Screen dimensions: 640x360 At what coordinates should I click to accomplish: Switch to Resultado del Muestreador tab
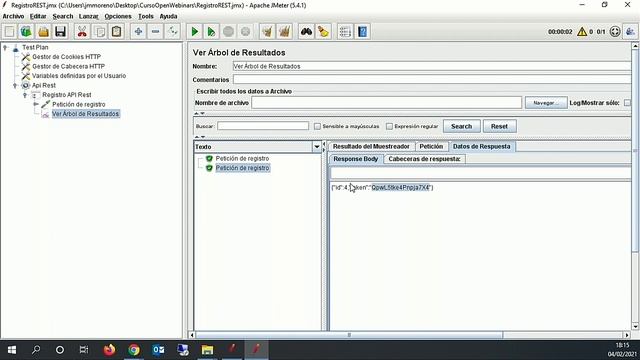[x=371, y=147]
